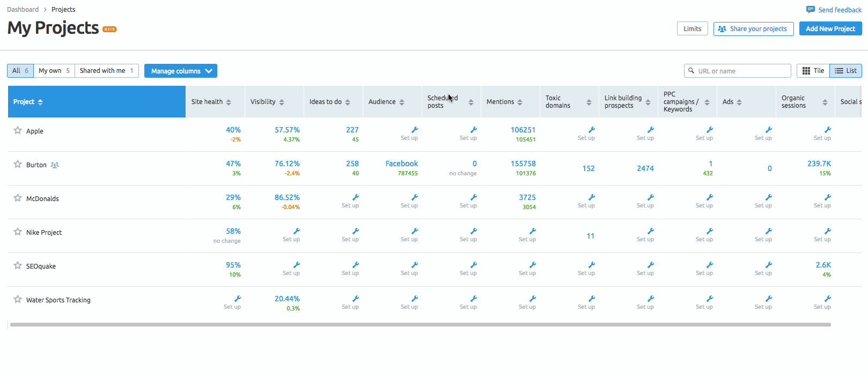The image size is (868, 378).
Task: Set up Ads for Apple
Action: click(763, 134)
